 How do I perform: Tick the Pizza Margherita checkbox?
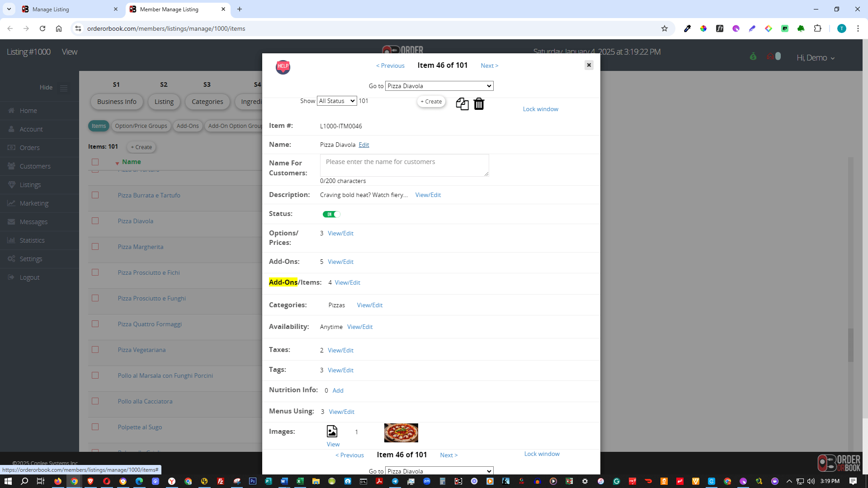[95, 247]
